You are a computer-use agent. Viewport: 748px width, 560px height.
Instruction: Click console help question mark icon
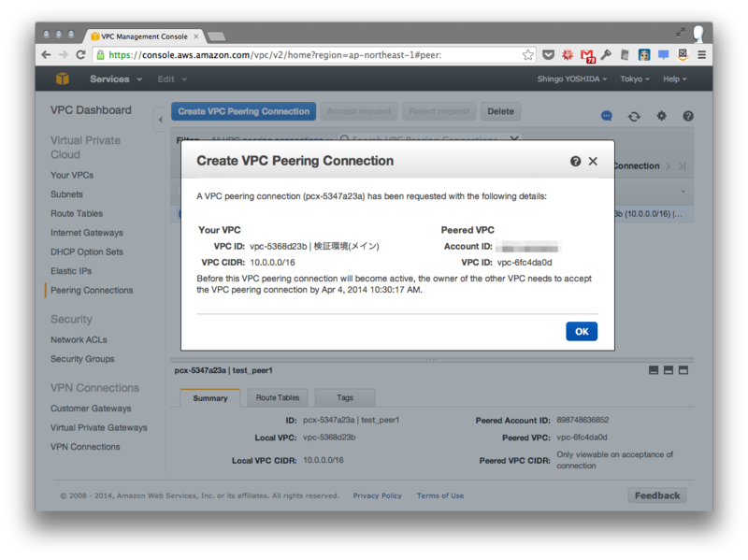click(688, 116)
